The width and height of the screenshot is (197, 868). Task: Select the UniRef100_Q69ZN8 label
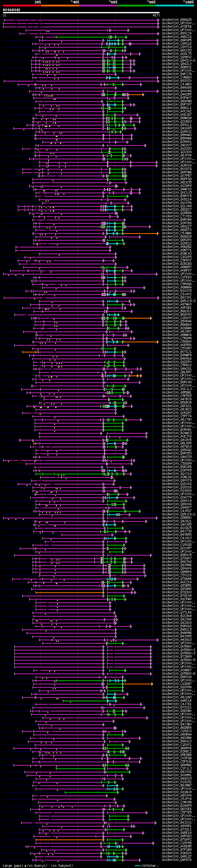click(177, 101)
